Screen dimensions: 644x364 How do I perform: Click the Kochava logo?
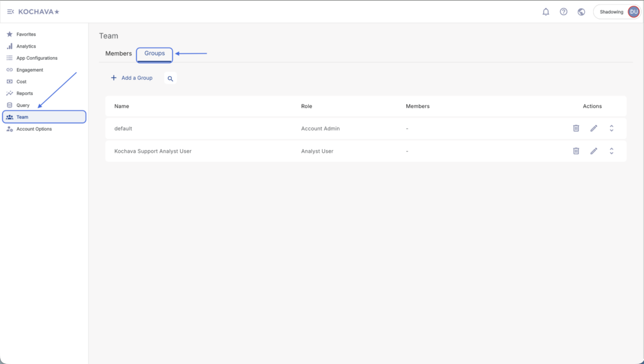click(x=39, y=12)
